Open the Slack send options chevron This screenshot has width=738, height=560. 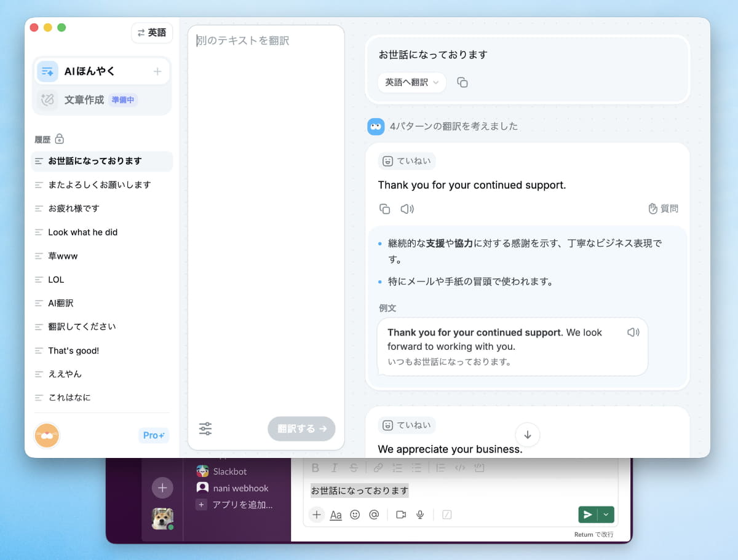pos(606,515)
